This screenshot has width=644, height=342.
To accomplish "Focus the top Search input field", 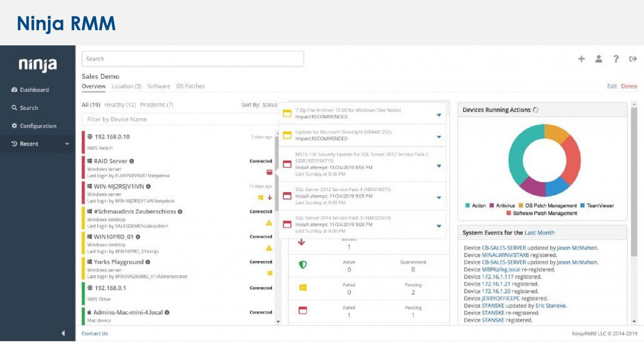I will [x=193, y=59].
